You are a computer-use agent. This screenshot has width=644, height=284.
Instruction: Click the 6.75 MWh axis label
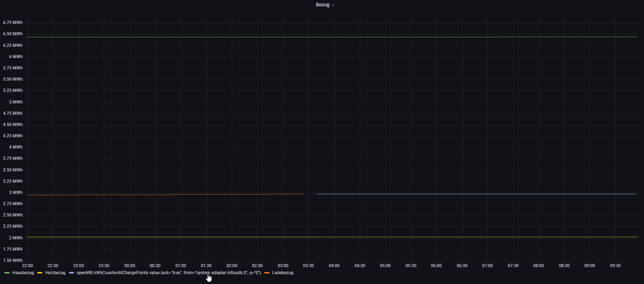(x=13, y=23)
